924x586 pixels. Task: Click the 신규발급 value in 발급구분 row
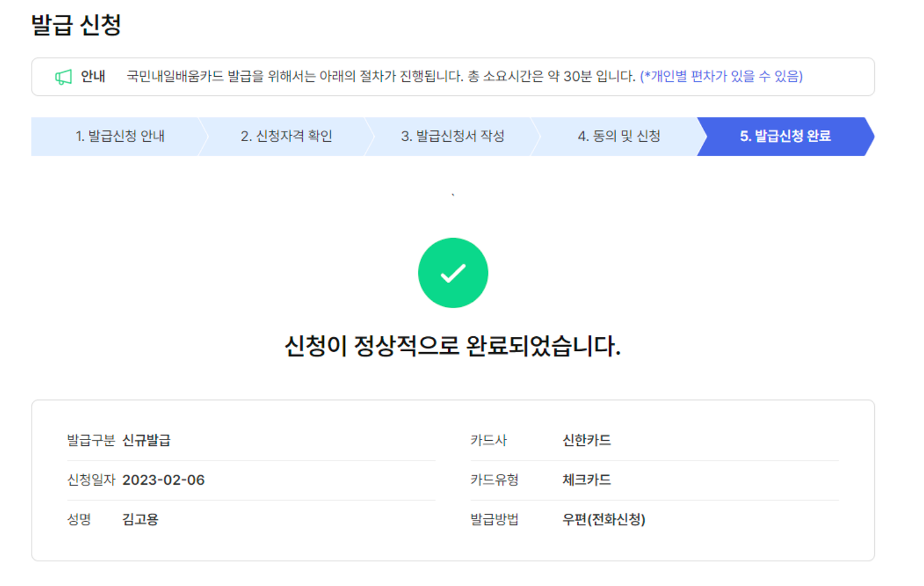coord(146,440)
